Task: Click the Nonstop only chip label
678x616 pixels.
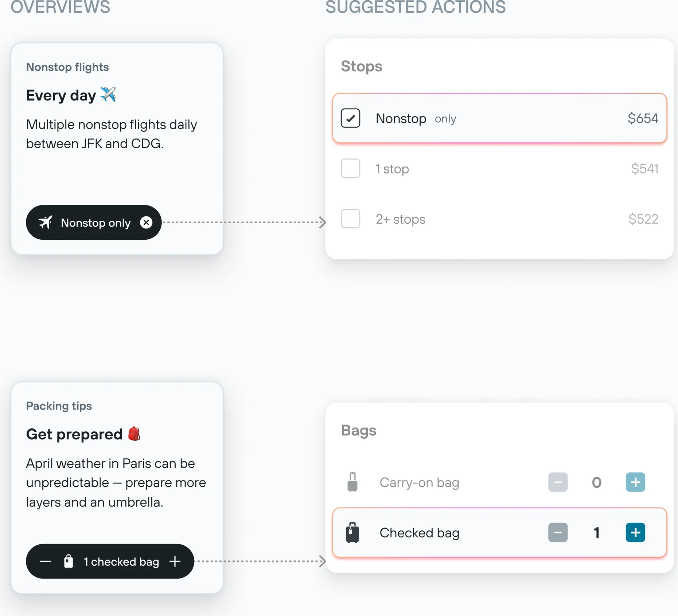Action: (x=96, y=223)
